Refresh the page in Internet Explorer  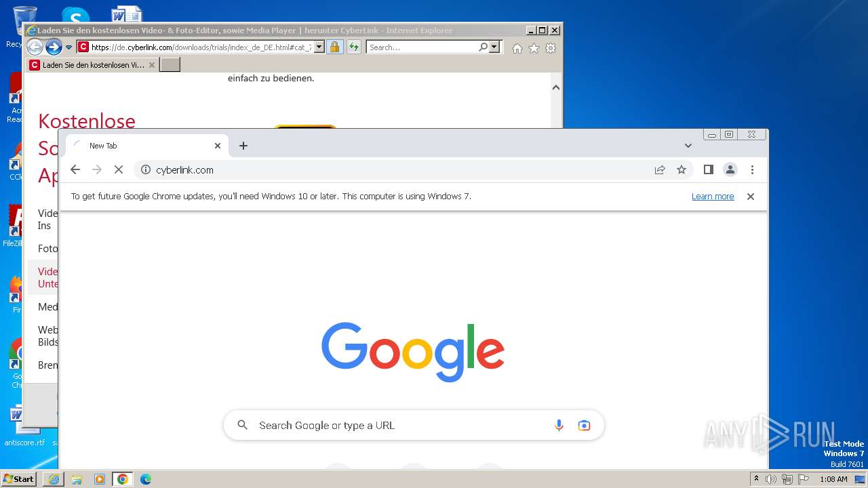click(353, 47)
